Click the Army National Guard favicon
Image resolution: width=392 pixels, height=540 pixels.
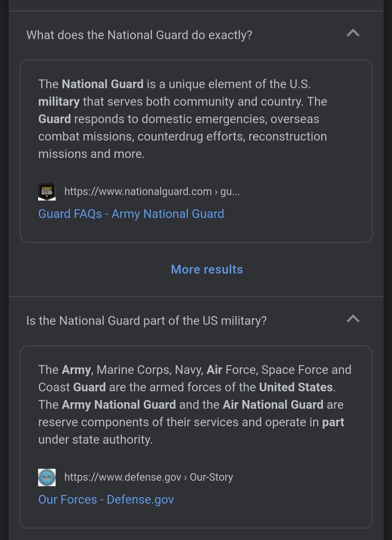47,192
